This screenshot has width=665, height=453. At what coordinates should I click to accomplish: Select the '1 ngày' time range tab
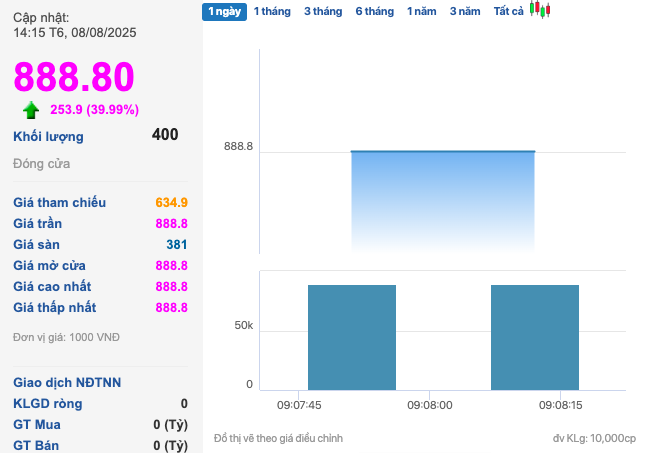point(224,12)
